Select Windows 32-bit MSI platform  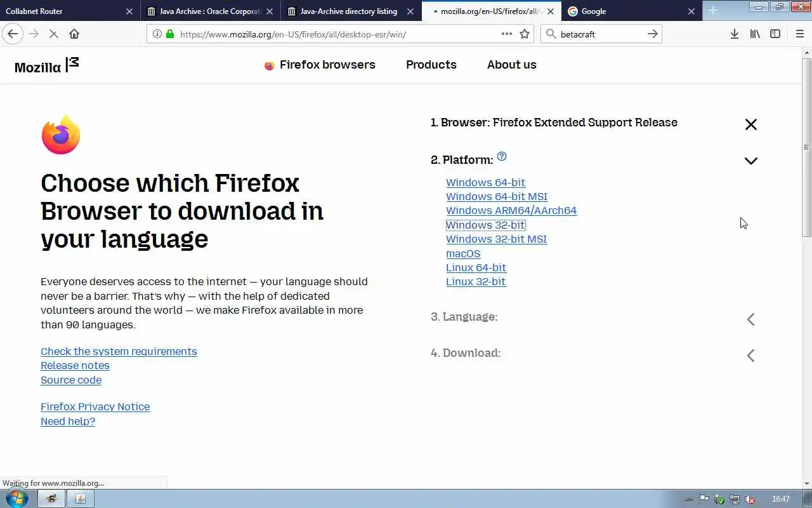[x=496, y=239]
